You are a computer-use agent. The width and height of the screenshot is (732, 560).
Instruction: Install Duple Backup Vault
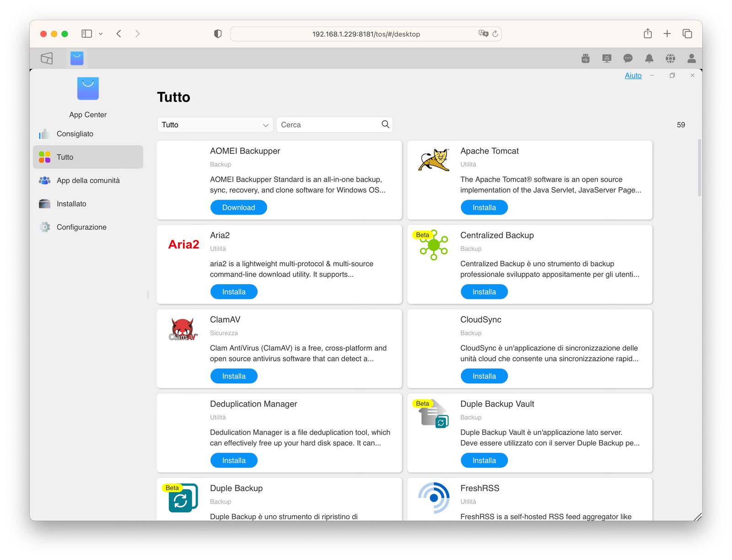click(x=484, y=460)
